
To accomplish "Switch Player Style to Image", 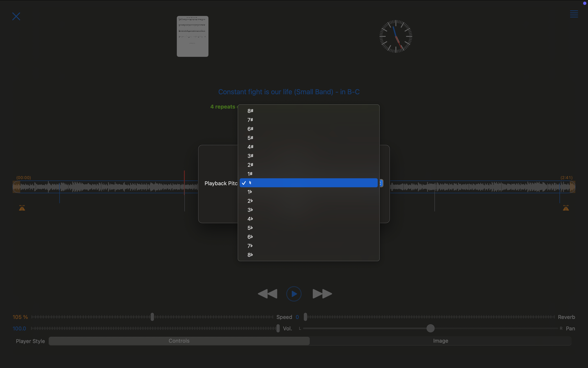I will (x=441, y=341).
